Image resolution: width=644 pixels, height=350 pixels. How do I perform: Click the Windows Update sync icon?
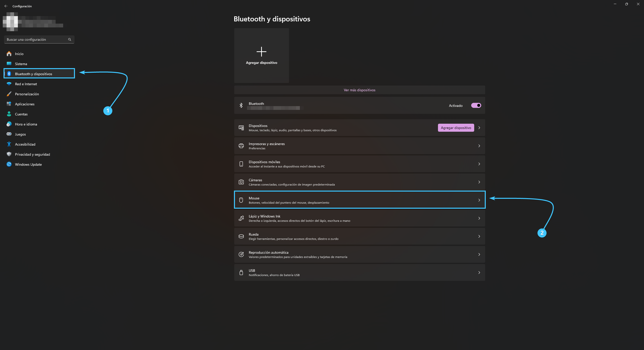click(9, 164)
